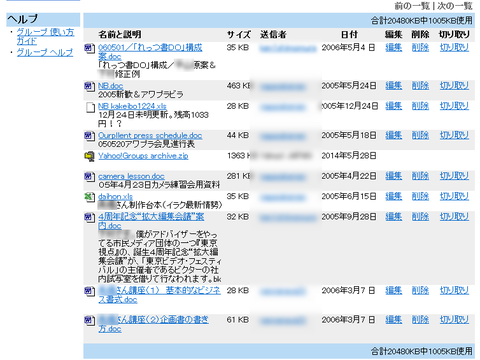
Task: Cut camera_lesson.doc via 切り取り
Action: coord(454,176)
